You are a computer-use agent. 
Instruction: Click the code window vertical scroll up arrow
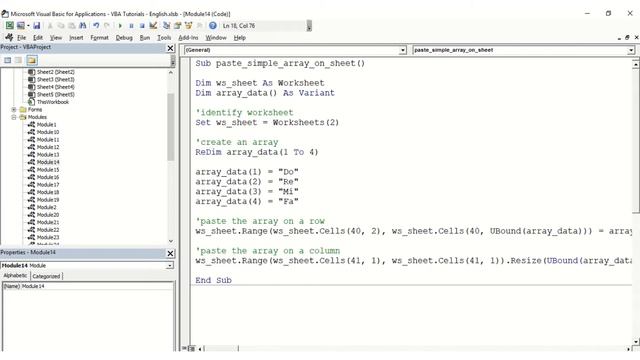636,64
